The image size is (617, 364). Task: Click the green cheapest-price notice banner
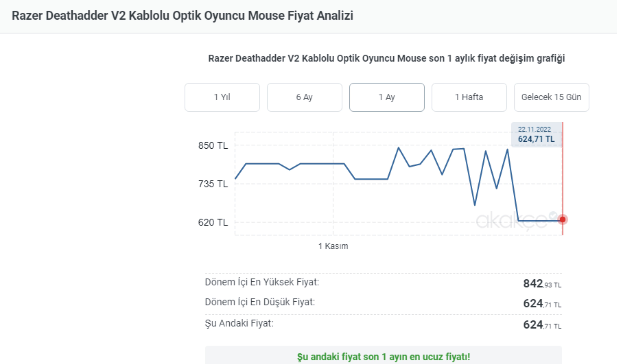[x=383, y=355]
